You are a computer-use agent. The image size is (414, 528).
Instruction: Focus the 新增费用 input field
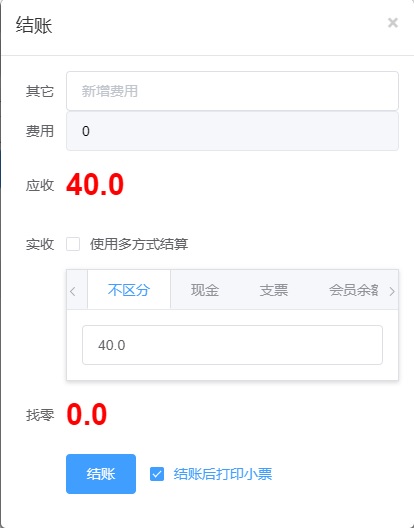click(232, 91)
